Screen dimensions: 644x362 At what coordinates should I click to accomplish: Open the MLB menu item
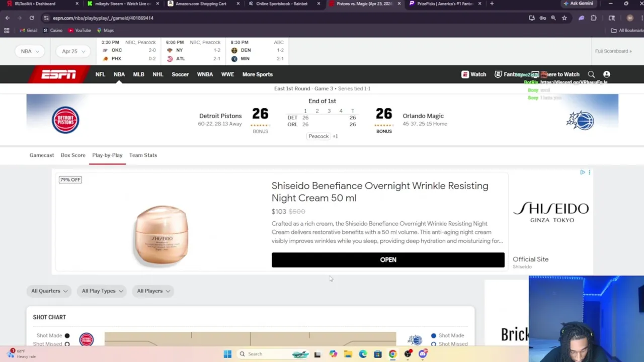(x=138, y=74)
